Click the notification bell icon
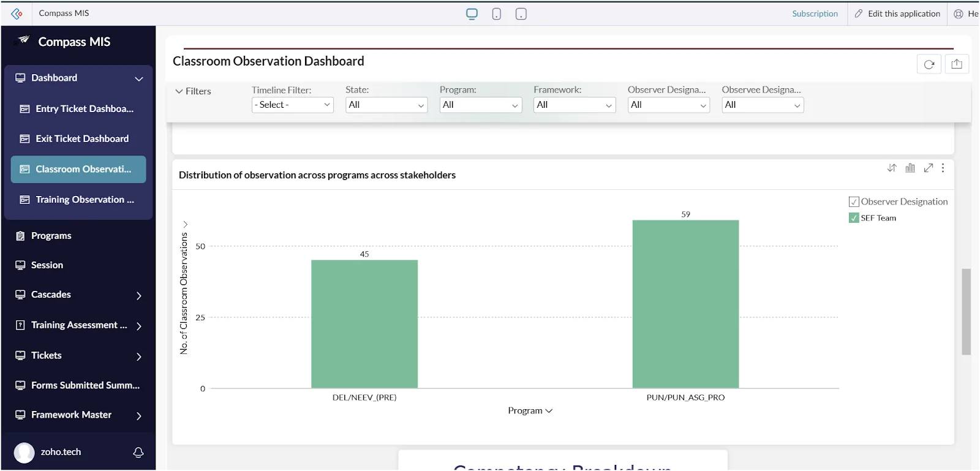 pyautogui.click(x=138, y=452)
